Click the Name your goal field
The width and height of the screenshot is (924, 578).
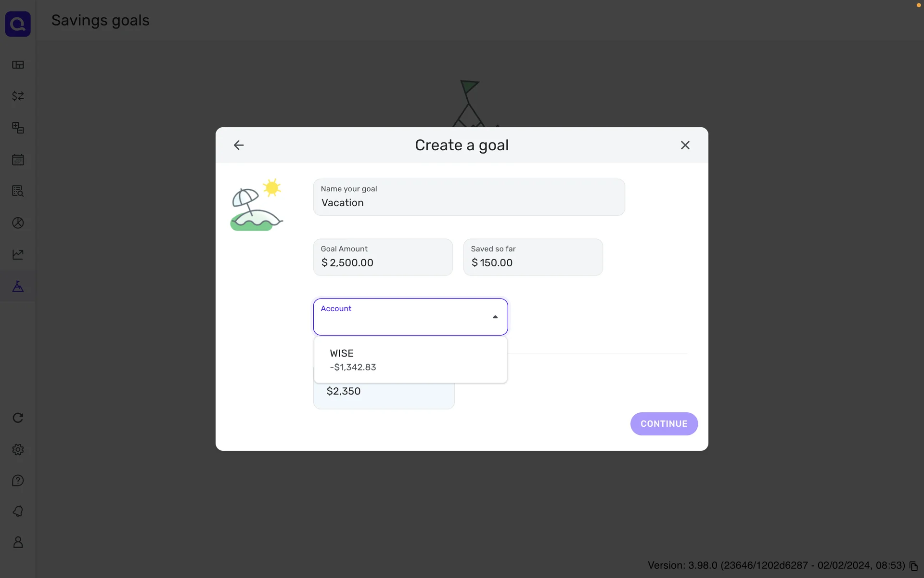click(468, 197)
